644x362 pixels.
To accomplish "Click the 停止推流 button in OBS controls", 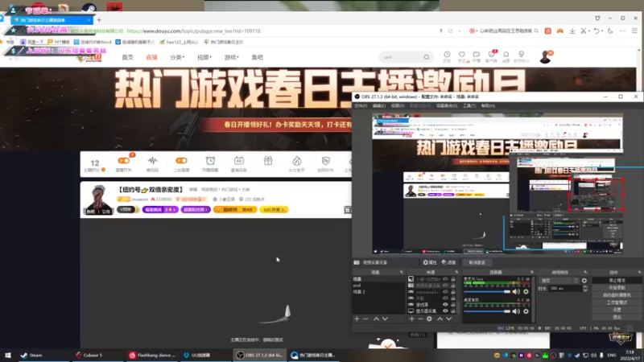I will click(617, 280).
